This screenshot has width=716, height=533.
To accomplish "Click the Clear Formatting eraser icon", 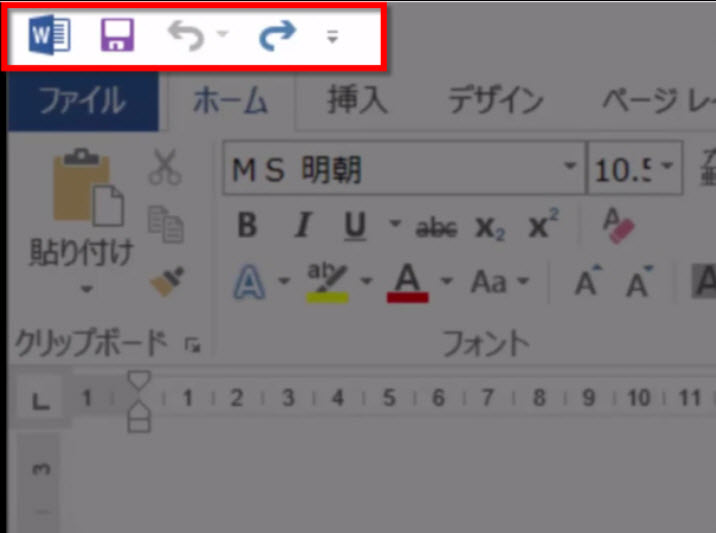I will point(619,226).
